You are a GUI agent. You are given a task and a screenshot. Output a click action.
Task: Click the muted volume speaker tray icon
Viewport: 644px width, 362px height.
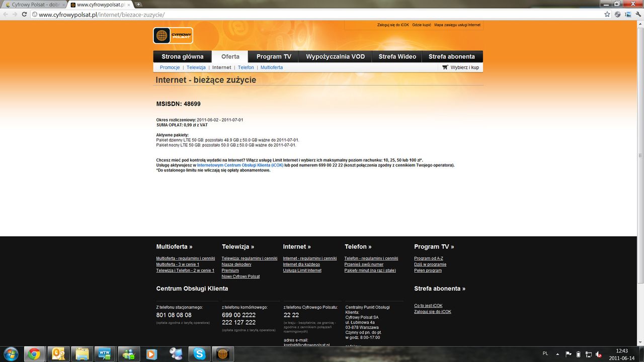tap(599, 354)
